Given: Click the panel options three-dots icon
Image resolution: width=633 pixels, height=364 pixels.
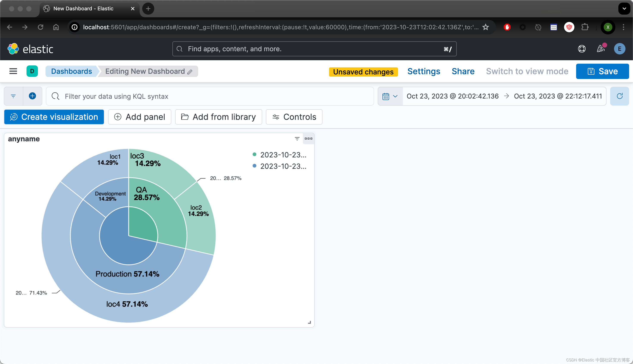Looking at the screenshot, I should (308, 139).
